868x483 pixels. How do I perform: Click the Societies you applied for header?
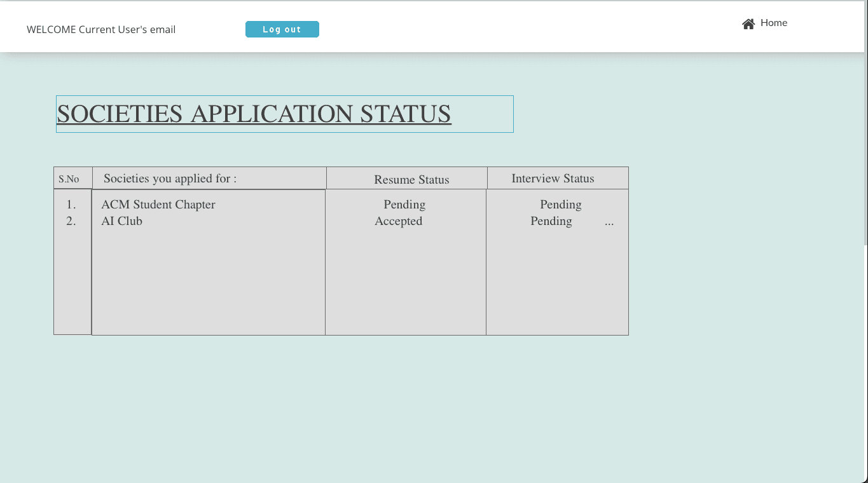tap(209, 178)
